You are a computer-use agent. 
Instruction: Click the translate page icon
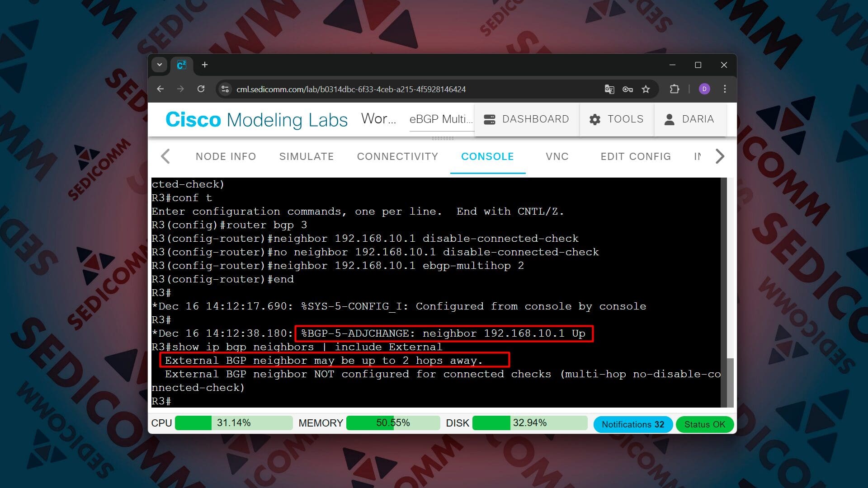(609, 89)
